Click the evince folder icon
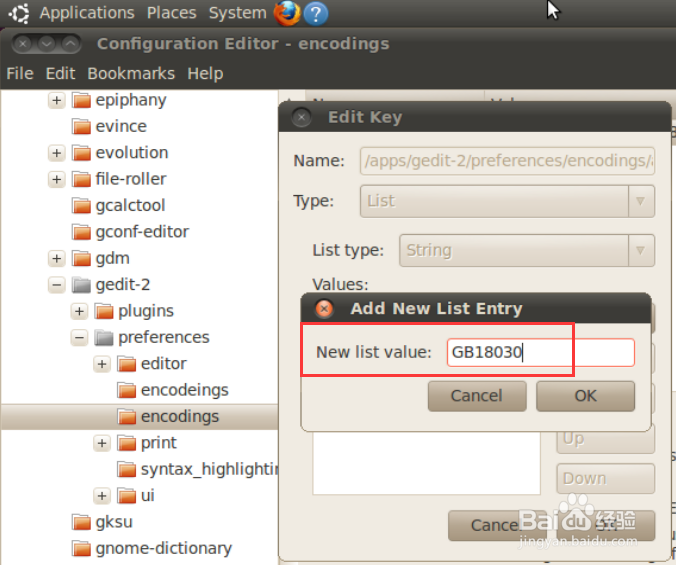676x565 pixels. click(81, 127)
